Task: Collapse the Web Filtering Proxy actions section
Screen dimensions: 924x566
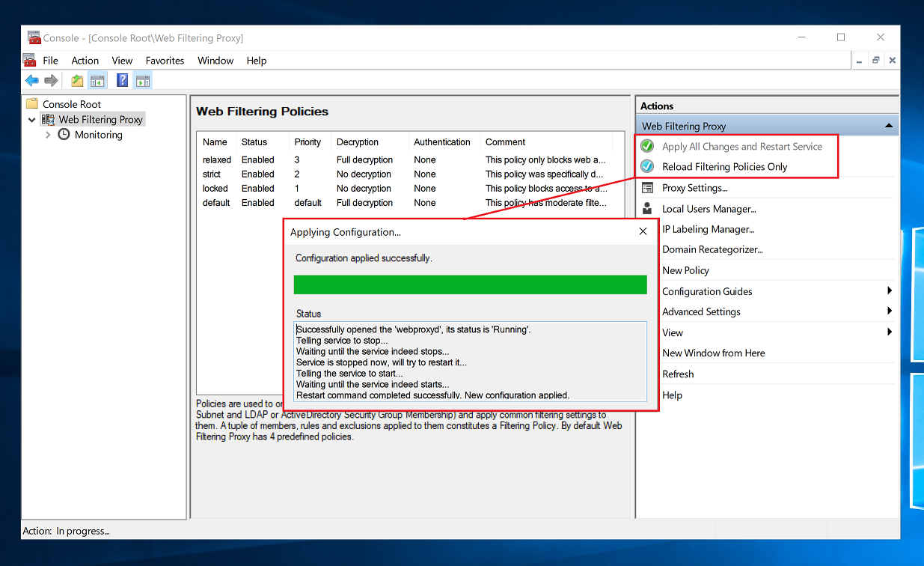Action: (888, 126)
